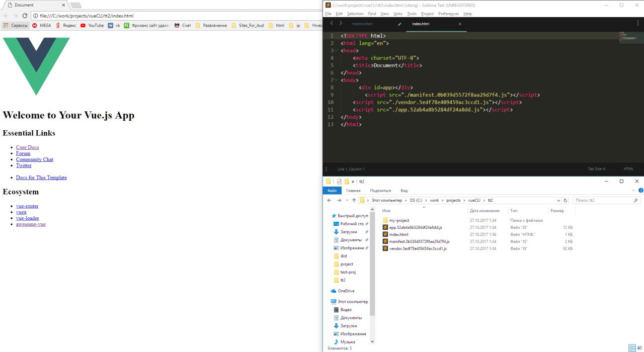Open the Фриланс сайт bookmark
Screen dimensions: 644x352
click(147, 25)
